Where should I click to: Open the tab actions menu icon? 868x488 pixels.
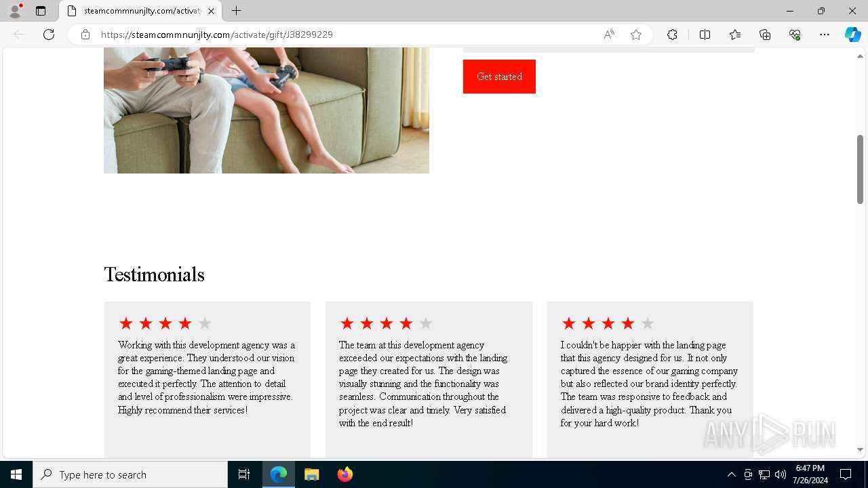pos(41,11)
